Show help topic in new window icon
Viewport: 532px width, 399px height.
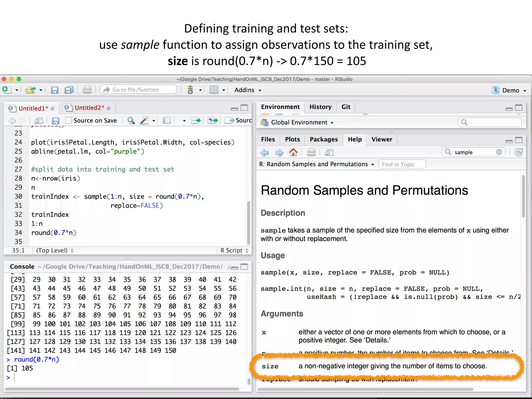point(329,152)
